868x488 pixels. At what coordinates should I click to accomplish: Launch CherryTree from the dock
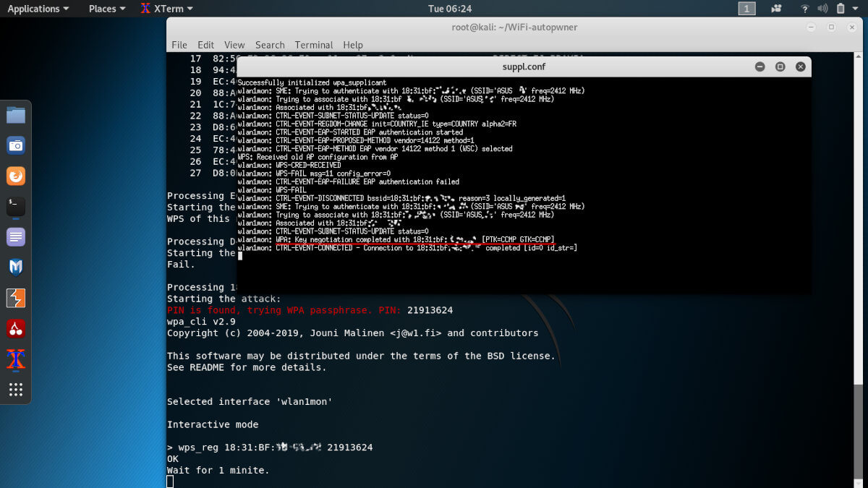[x=16, y=328]
